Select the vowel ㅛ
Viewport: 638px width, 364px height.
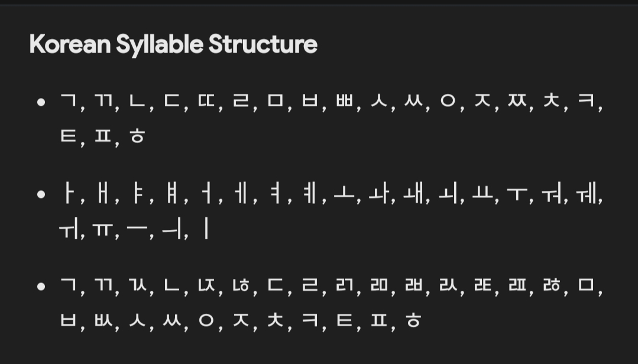pyautogui.click(x=482, y=194)
